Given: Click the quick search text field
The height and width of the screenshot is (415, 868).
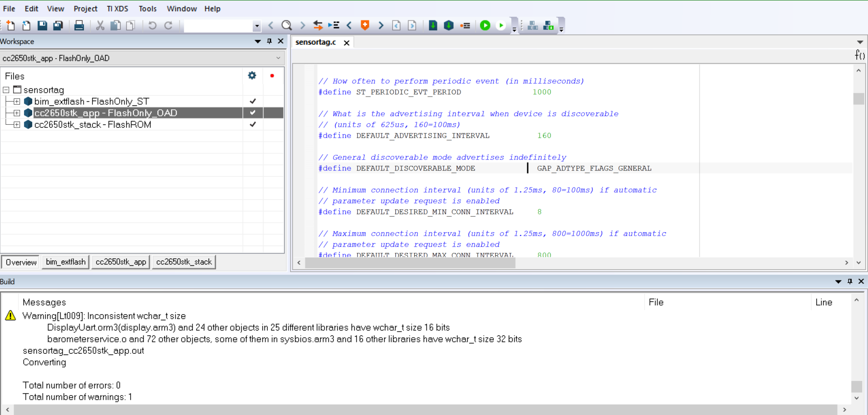Looking at the screenshot, I should [x=218, y=26].
